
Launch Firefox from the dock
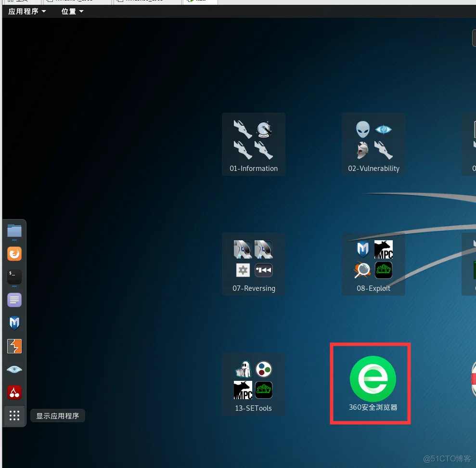pos(14,254)
